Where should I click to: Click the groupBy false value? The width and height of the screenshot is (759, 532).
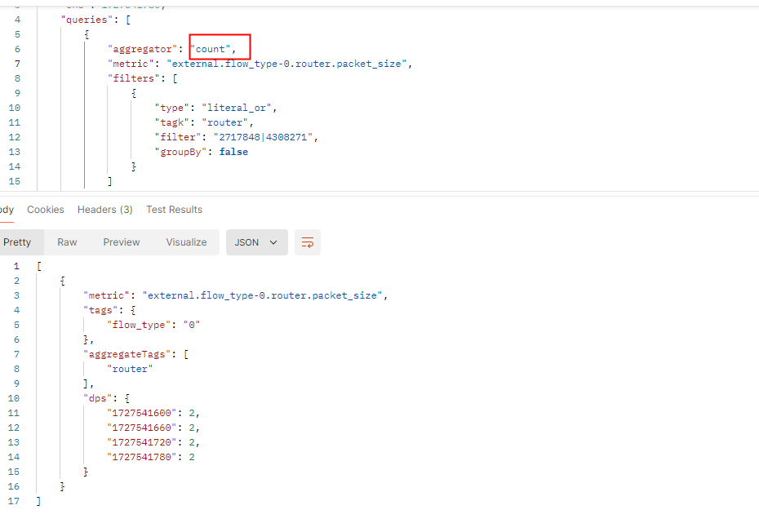pyautogui.click(x=233, y=152)
